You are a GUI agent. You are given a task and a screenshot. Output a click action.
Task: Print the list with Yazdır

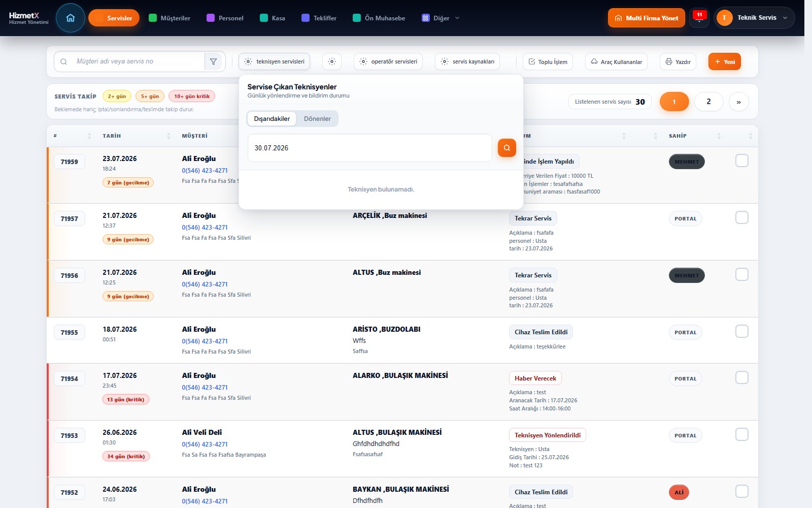pos(678,61)
